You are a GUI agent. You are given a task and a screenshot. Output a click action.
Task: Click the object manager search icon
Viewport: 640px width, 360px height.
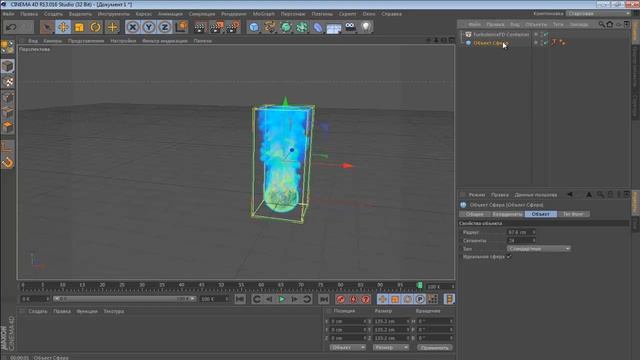pos(601,24)
